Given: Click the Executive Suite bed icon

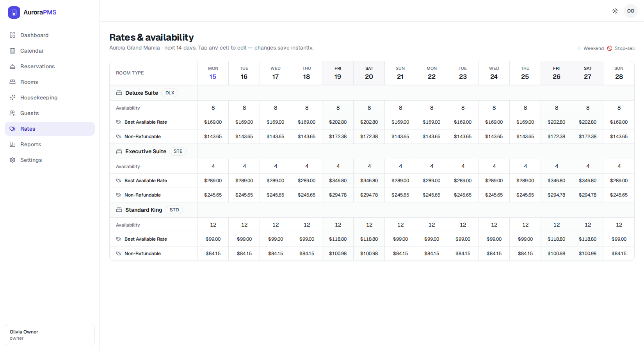Looking at the screenshot, I should tap(119, 151).
